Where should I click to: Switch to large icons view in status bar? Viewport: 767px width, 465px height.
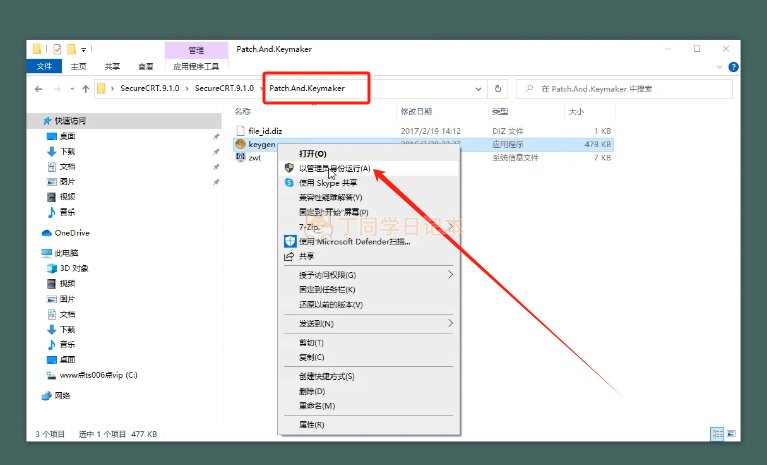click(731, 434)
